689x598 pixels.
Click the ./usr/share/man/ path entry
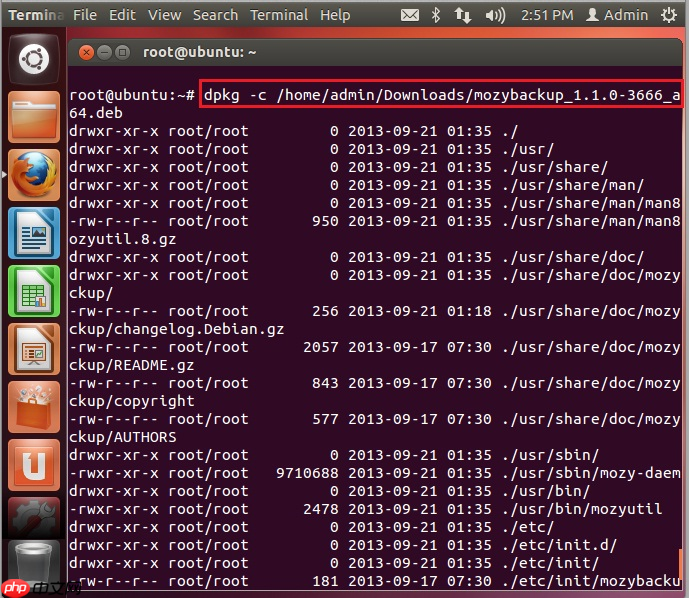(573, 185)
